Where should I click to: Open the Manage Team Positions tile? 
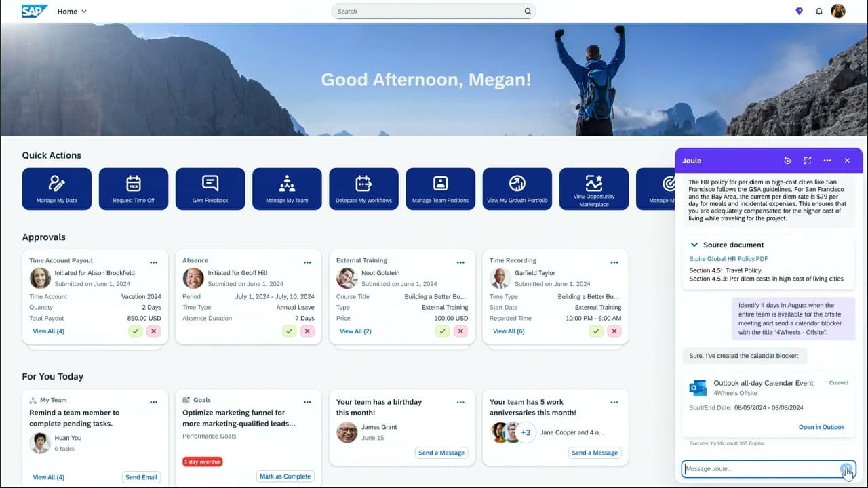pos(440,189)
